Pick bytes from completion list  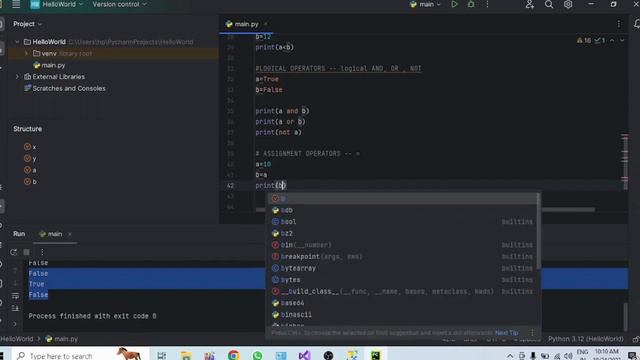[402, 280]
